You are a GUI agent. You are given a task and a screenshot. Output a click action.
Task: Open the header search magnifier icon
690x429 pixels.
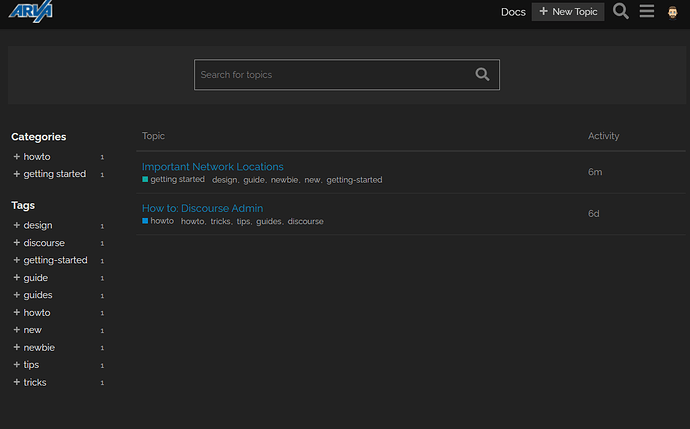[x=620, y=11]
